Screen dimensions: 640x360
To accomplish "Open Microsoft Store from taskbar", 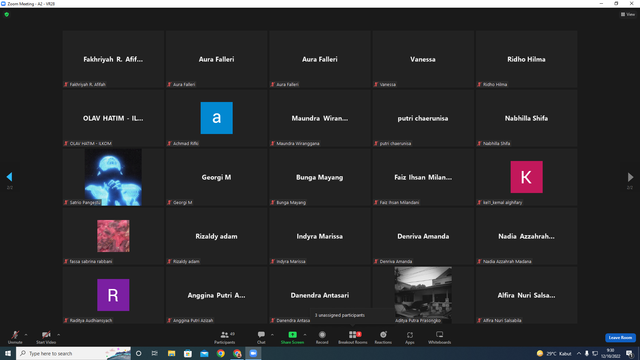I will pyautogui.click(x=188, y=353).
